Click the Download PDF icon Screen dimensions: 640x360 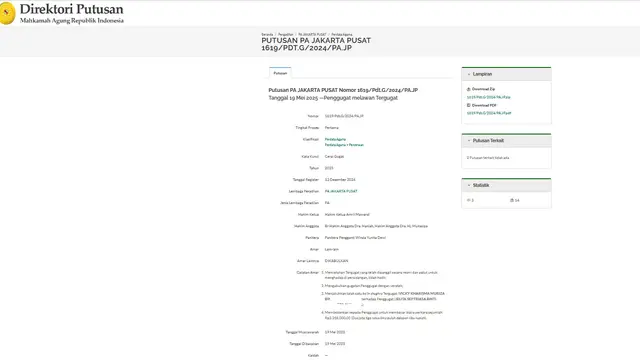(x=469, y=105)
